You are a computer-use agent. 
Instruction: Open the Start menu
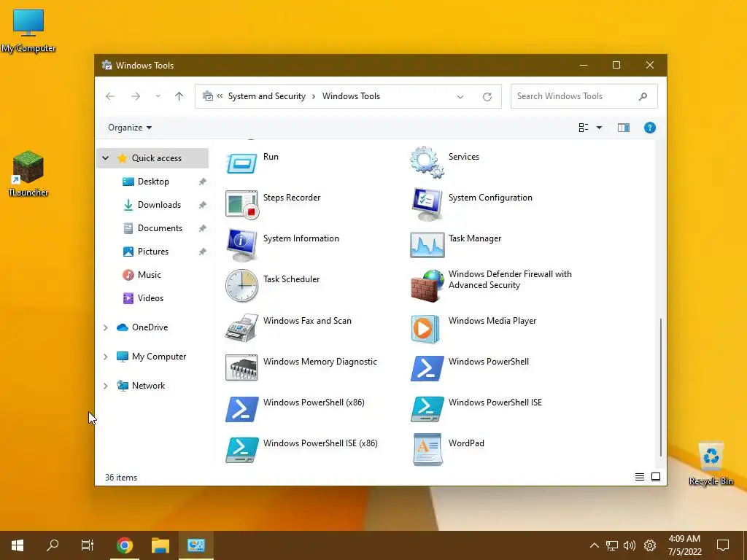coord(18,545)
